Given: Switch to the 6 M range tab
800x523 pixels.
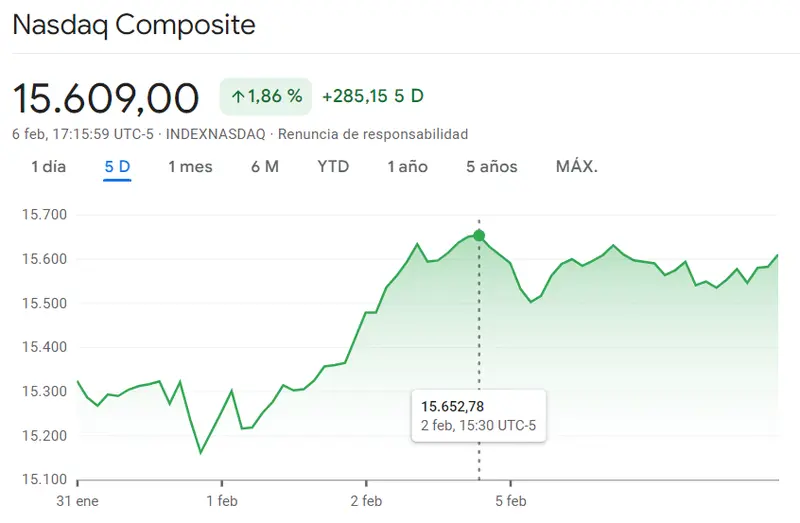Looking at the screenshot, I should pos(265,167).
